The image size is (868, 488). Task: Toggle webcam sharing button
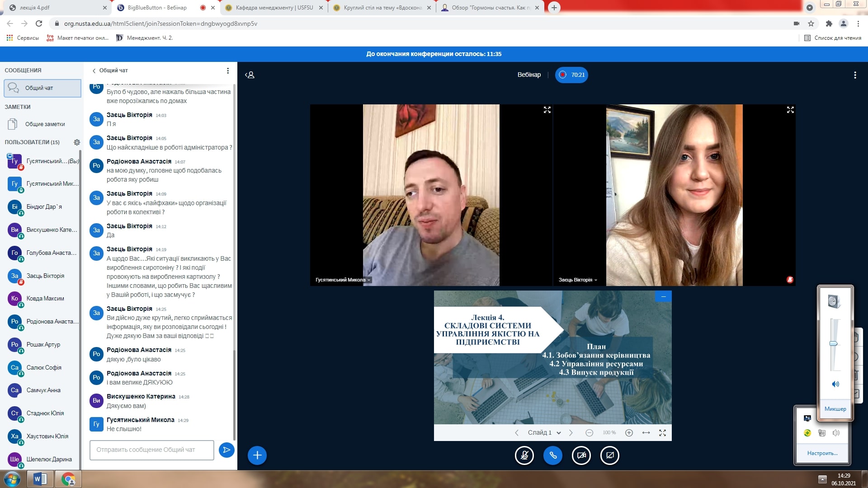581,455
